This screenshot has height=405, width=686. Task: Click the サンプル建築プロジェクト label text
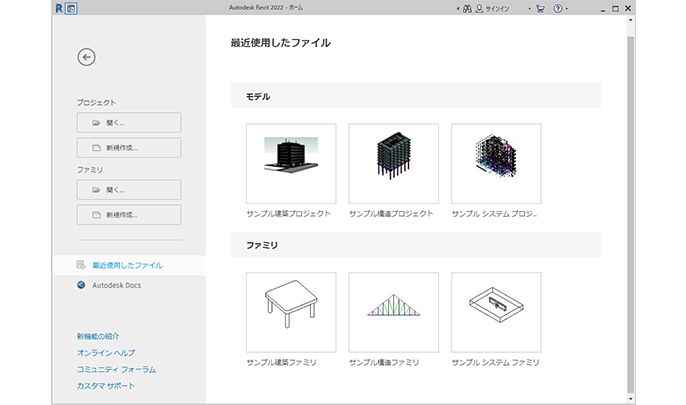[289, 214]
